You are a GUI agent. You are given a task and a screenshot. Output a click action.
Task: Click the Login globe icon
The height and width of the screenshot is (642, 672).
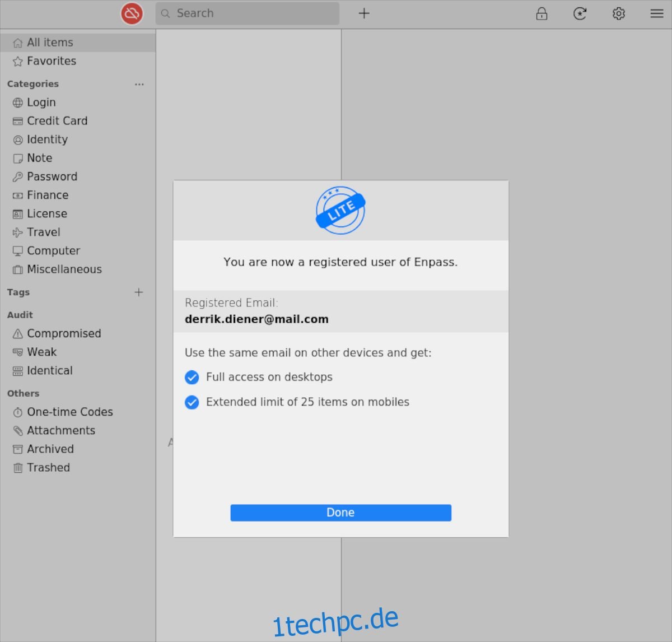[x=18, y=103]
